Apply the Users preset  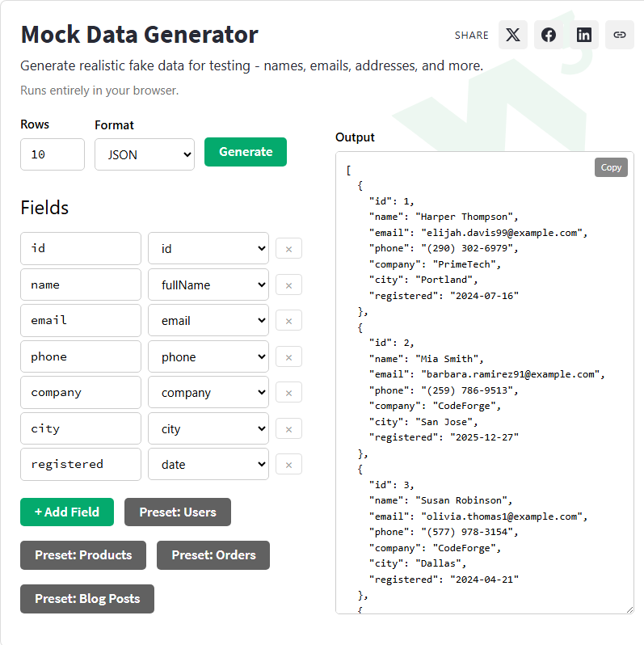pyautogui.click(x=178, y=512)
